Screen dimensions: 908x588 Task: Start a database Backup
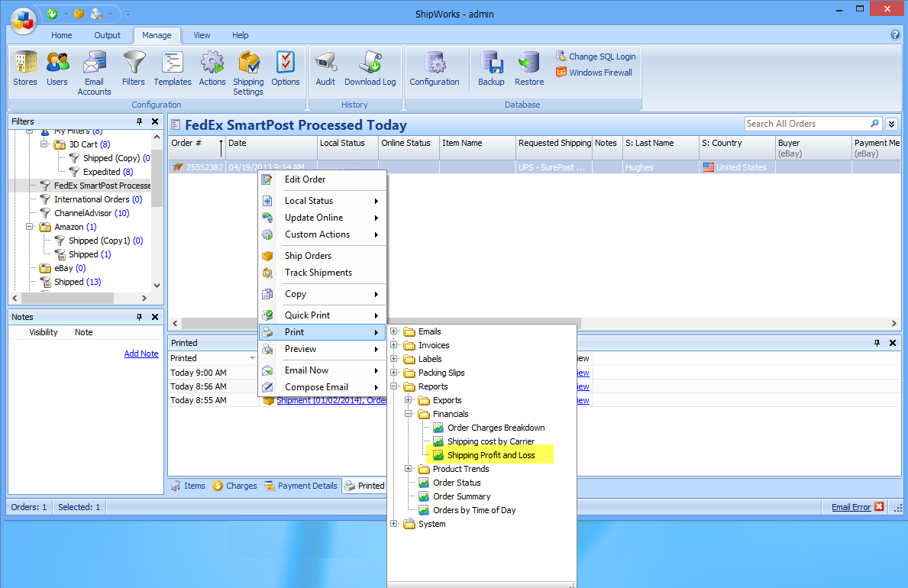click(491, 69)
